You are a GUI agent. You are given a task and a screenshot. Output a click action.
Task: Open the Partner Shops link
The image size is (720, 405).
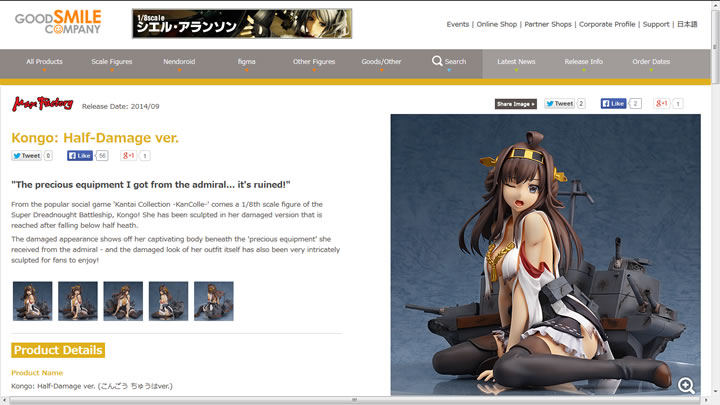click(x=548, y=24)
